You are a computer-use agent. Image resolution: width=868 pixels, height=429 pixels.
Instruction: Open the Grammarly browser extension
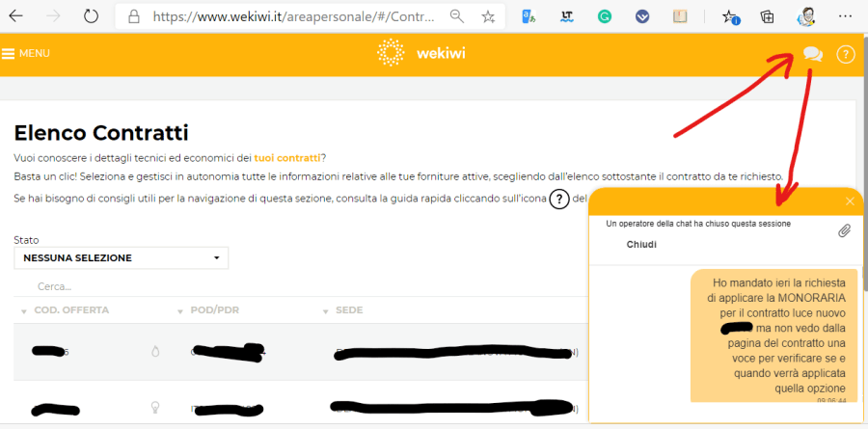[604, 16]
